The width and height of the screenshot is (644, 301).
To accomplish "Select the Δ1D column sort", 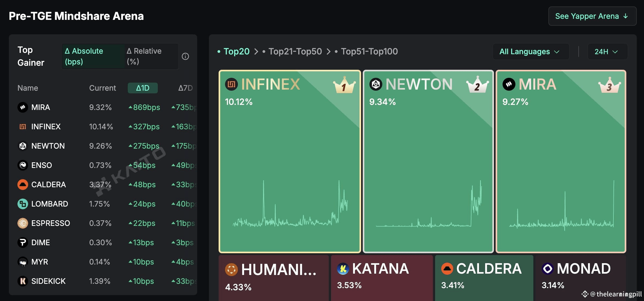I will click(x=143, y=88).
